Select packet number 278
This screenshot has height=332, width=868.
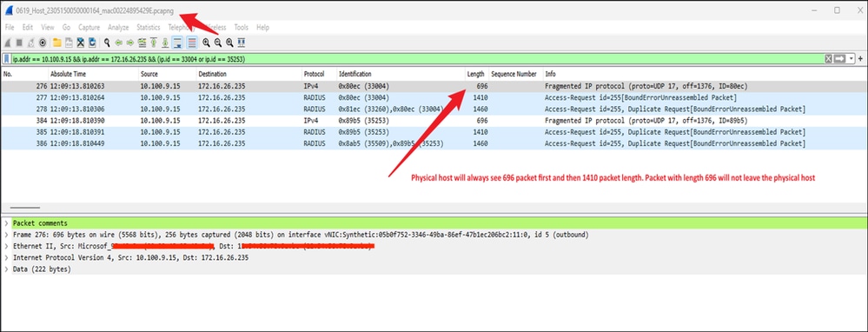tap(434, 109)
